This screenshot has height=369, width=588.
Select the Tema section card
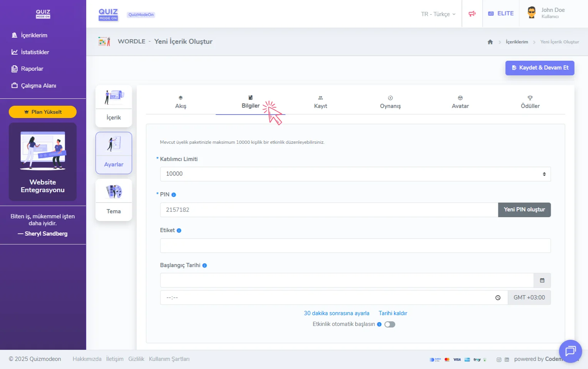(x=114, y=200)
